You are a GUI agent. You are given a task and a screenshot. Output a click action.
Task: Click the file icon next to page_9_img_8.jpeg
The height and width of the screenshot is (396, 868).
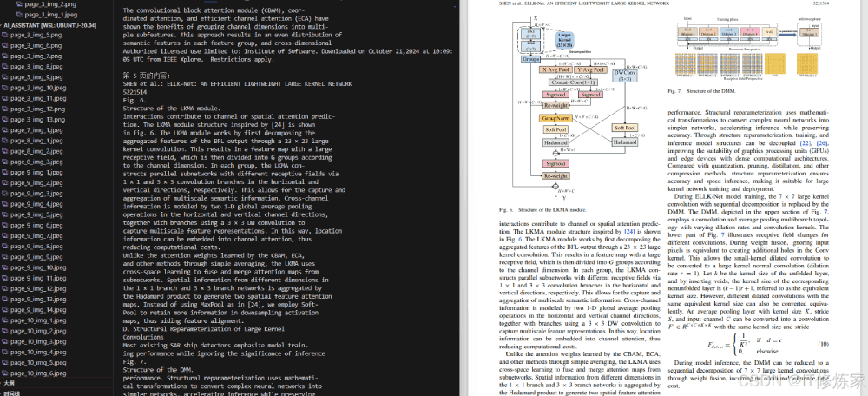point(5,247)
